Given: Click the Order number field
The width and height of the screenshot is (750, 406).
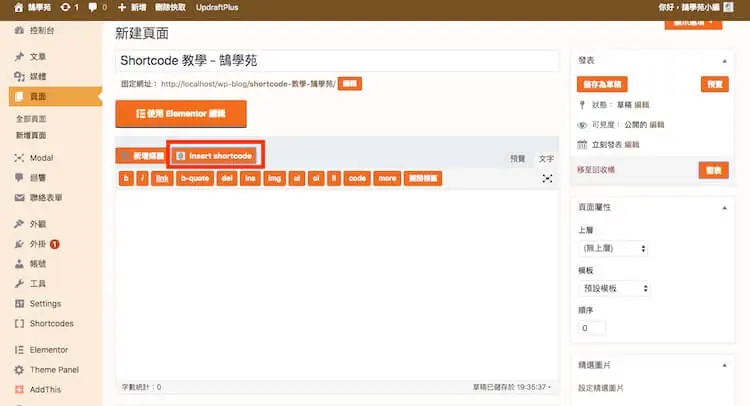Looking at the screenshot, I should [x=592, y=328].
